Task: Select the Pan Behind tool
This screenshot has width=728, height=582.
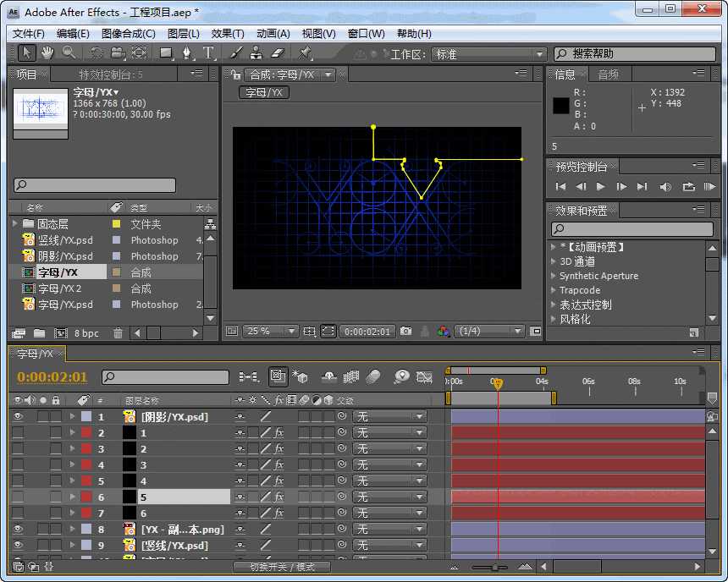Action: pyautogui.click(x=140, y=53)
